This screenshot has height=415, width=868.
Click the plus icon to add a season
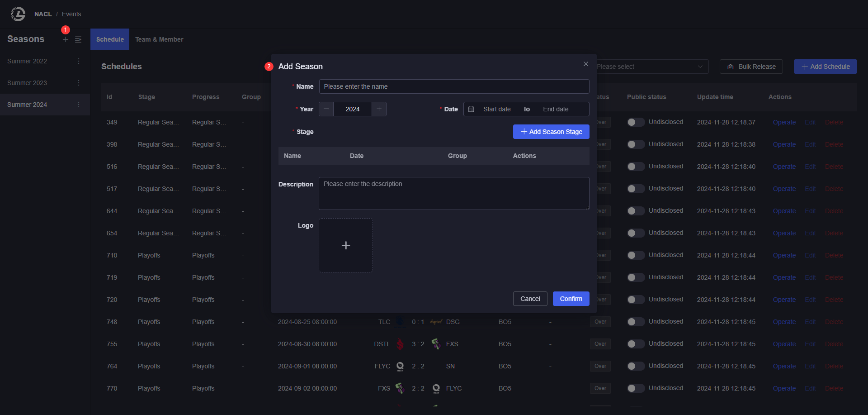pos(66,40)
